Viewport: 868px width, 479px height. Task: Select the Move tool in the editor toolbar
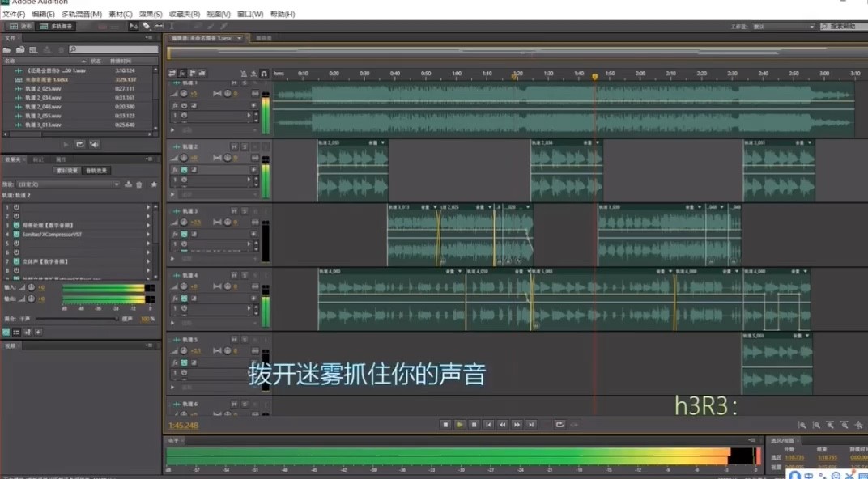134,25
